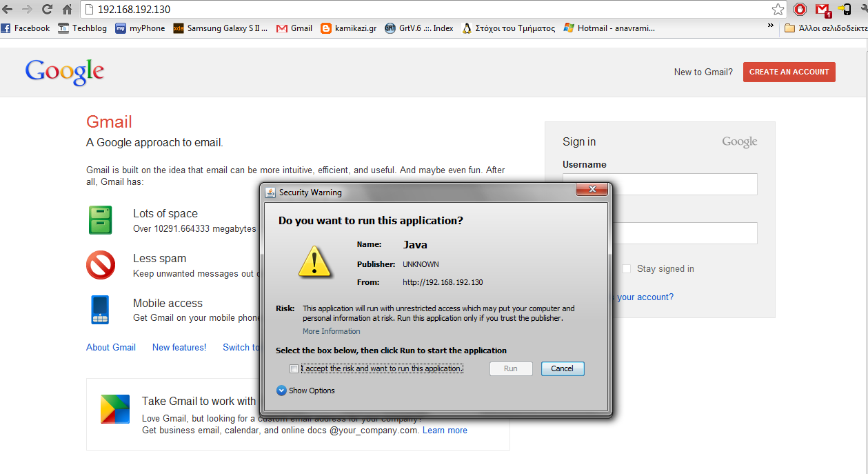Open the GrtV.6 Index bookmark

click(419, 28)
